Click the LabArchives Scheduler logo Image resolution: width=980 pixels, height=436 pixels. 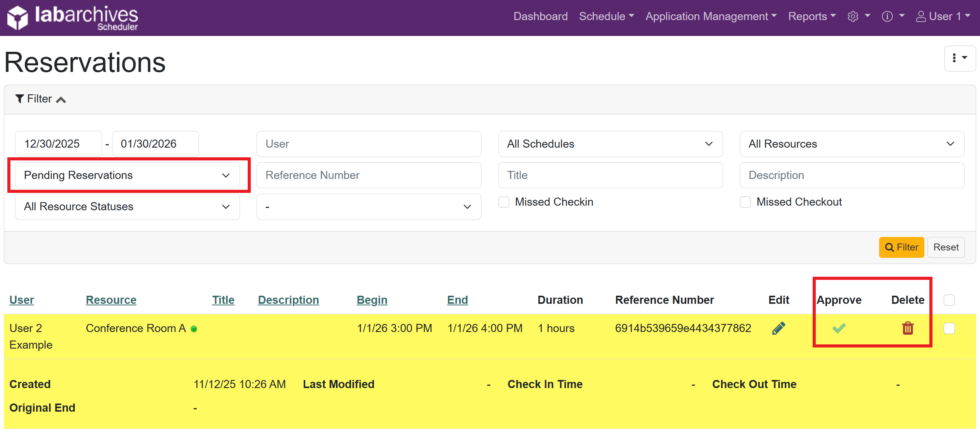[x=73, y=18]
